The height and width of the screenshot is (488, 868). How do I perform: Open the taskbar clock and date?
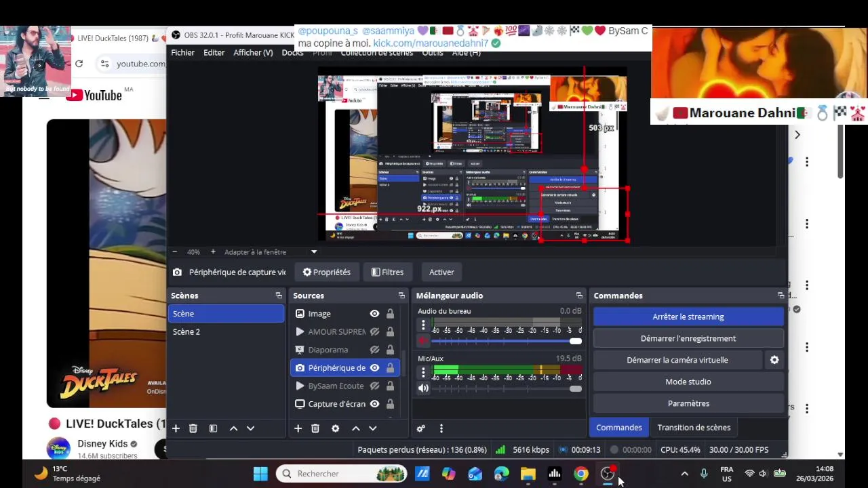(x=815, y=474)
